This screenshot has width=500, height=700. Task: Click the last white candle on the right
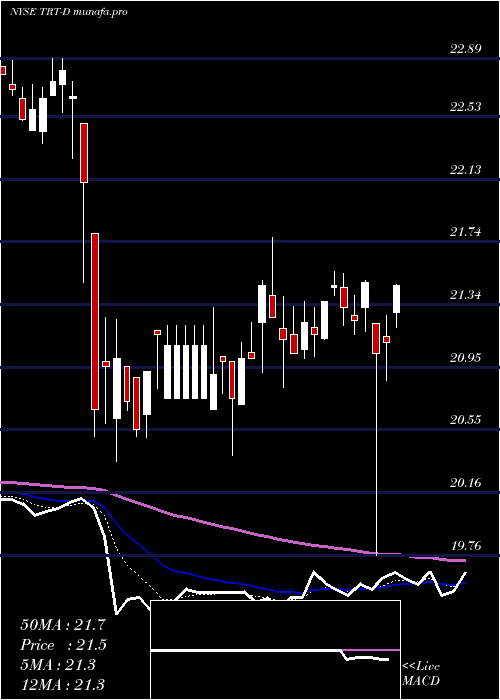click(x=396, y=299)
